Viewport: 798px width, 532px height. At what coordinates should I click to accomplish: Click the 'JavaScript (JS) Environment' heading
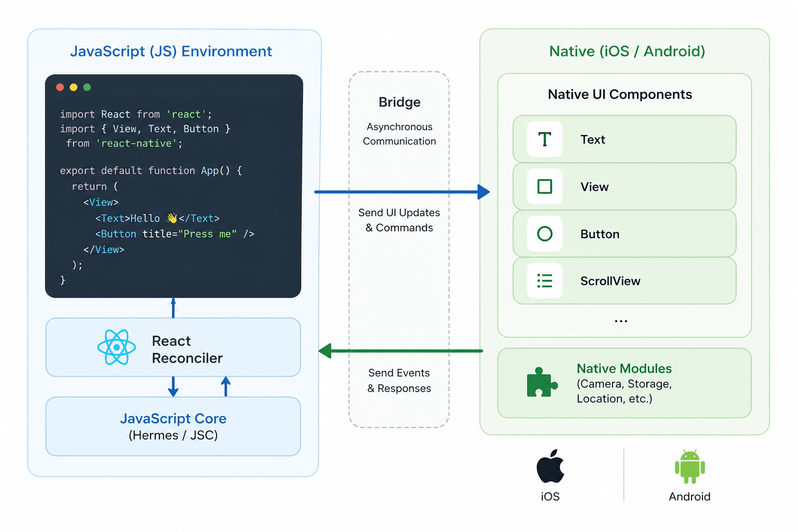coord(171,51)
